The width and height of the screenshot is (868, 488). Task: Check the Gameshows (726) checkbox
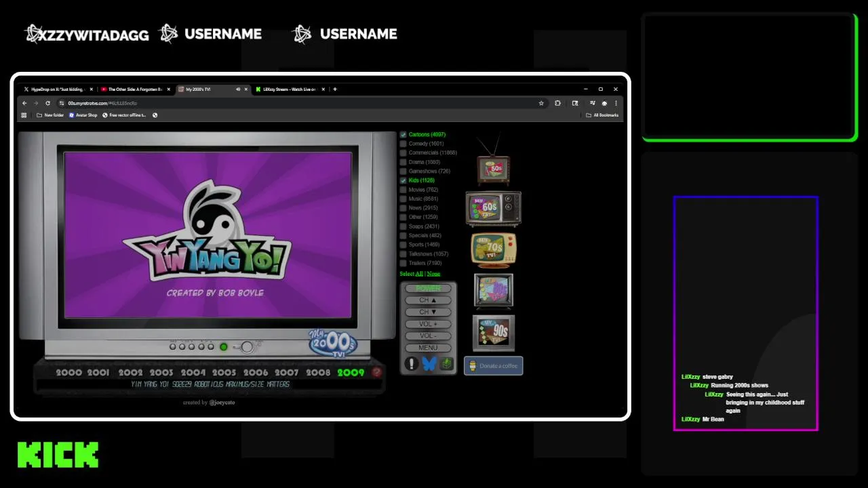[x=403, y=171]
